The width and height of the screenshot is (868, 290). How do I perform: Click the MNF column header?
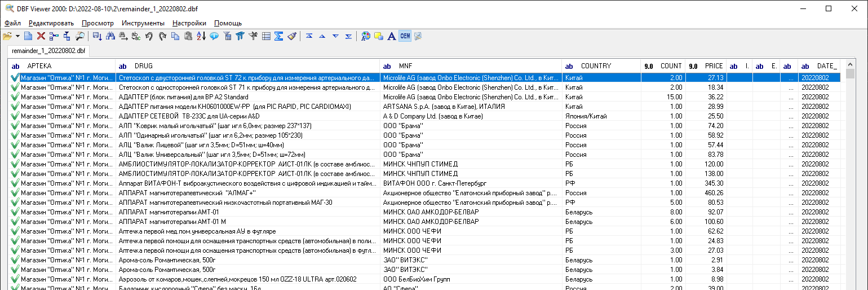(x=471, y=66)
